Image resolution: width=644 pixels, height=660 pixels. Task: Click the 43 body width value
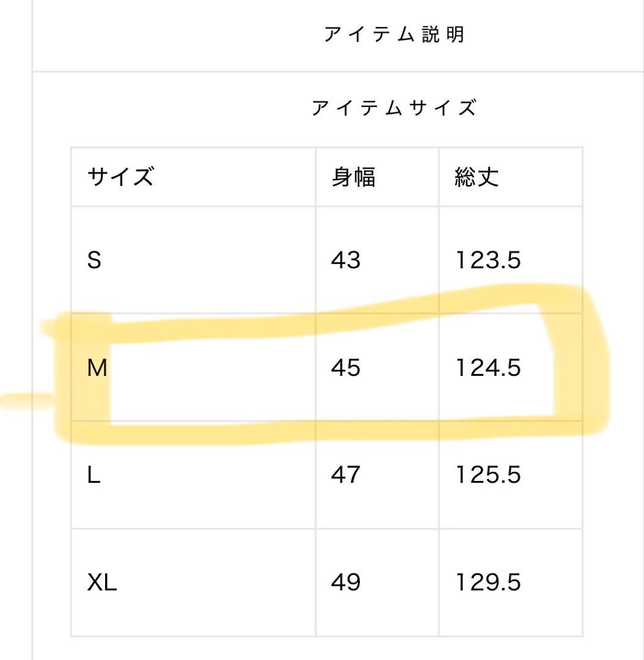click(x=346, y=260)
